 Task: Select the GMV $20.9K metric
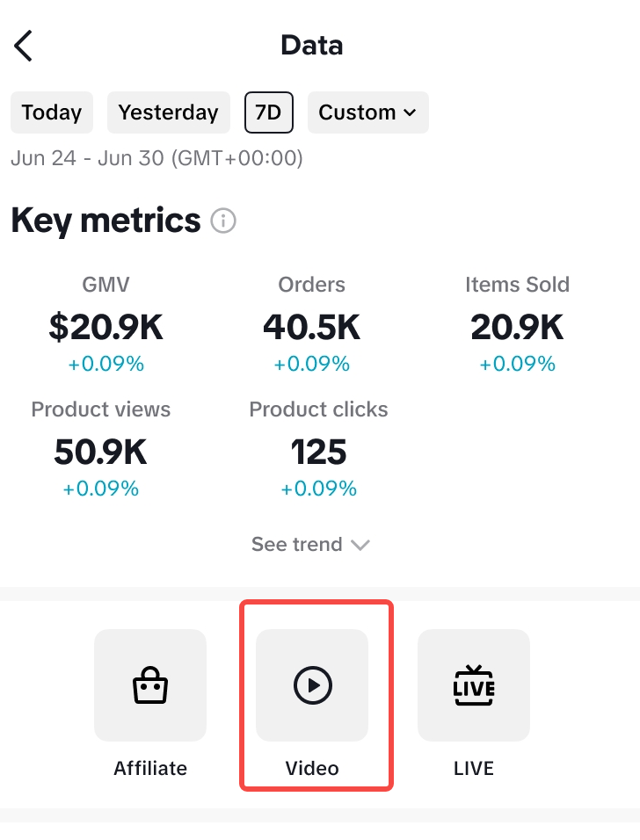pos(106,327)
